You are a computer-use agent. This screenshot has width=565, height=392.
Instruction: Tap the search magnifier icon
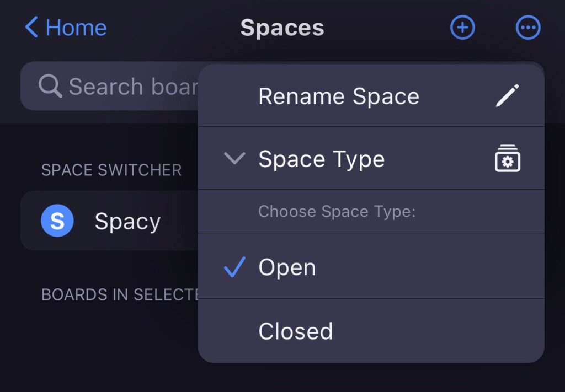[50, 86]
